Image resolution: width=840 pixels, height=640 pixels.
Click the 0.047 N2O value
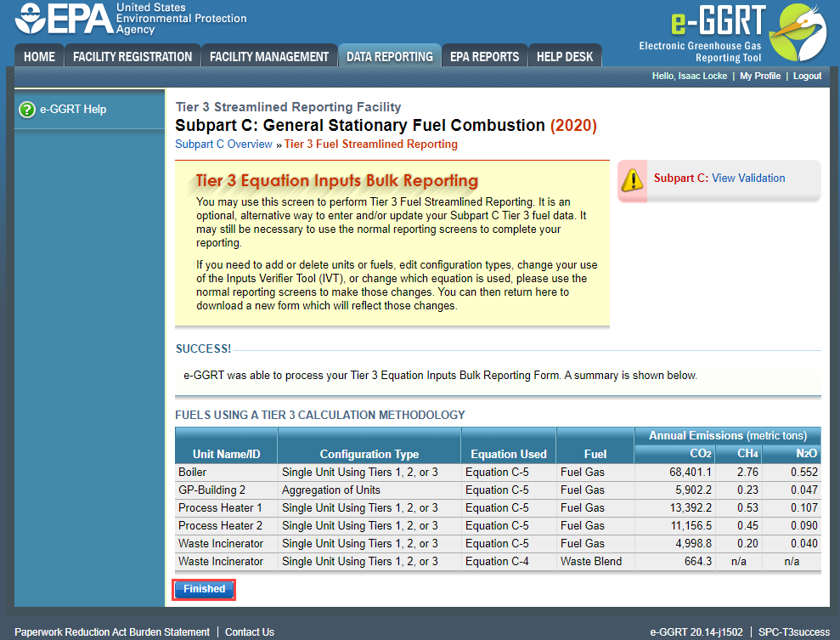(804, 490)
